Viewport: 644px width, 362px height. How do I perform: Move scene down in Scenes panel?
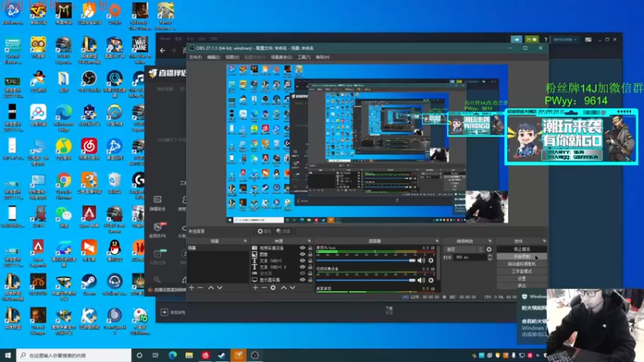point(220,288)
